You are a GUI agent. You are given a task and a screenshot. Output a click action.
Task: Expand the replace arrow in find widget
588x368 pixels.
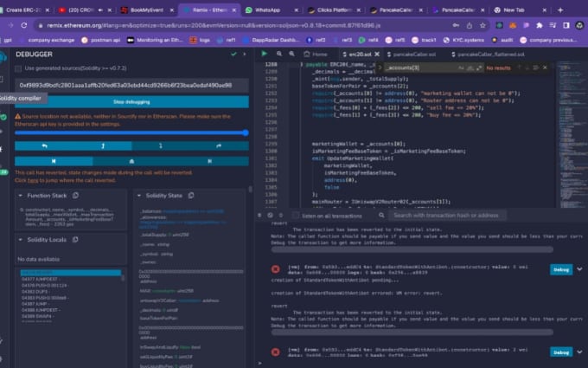(x=380, y=68)
